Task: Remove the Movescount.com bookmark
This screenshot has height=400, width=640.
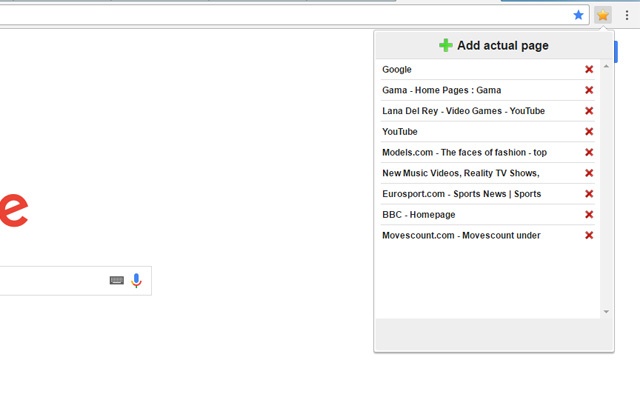Action: click(x=589, y=236)
